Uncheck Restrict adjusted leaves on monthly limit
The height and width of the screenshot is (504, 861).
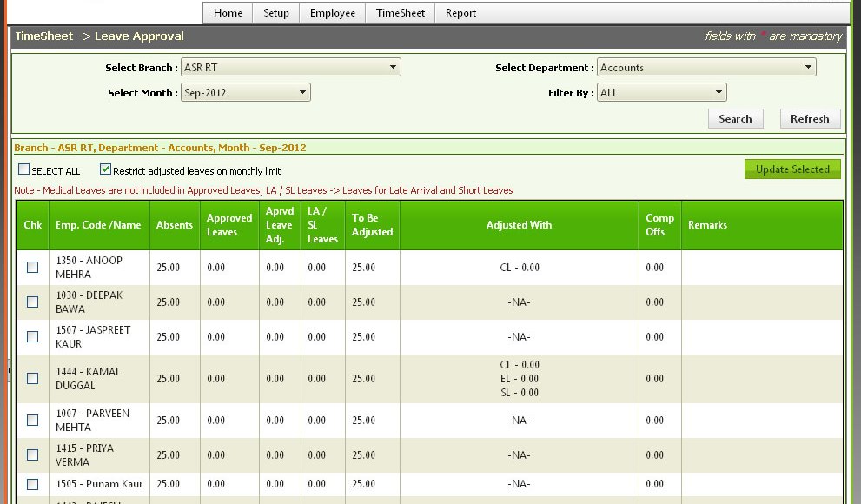(106, 170)
